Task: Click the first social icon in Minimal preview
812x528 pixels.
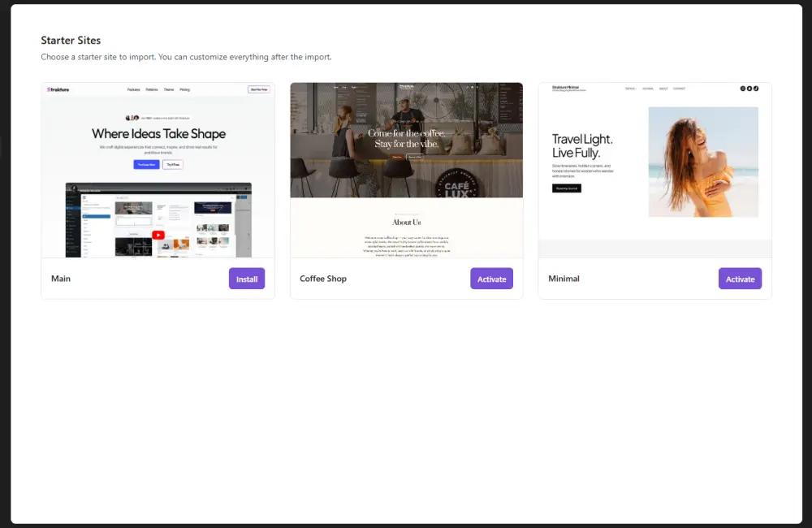Action: [x=742, y=89]
